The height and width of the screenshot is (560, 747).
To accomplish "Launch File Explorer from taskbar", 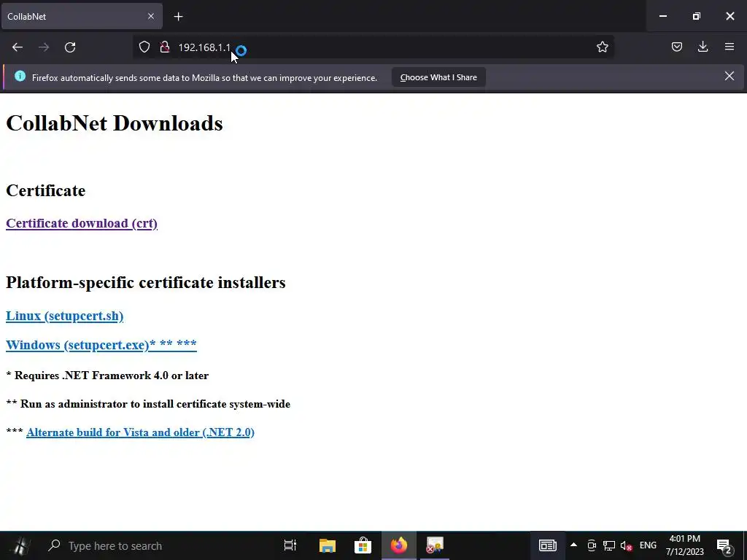I will click(x=327, y=545).
